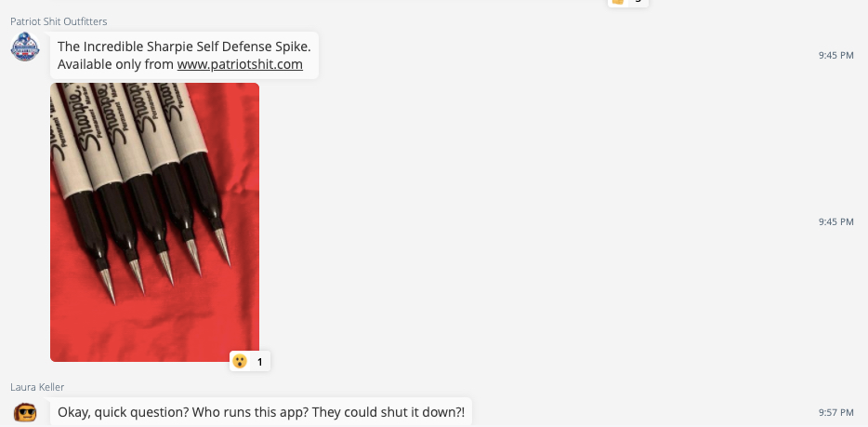Select the Incredible Sharpie Self Defense message
The height and width of the screenshot is (427, 868).
(184, 56)
